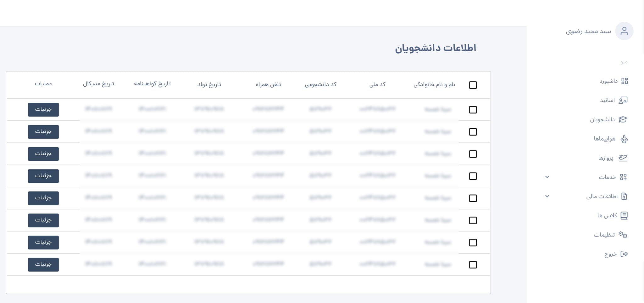644x303 pixels.
Task: Expand the اطلاعات مالی submenu chevron
Action: pyautogui.click(x=547, y=196)
